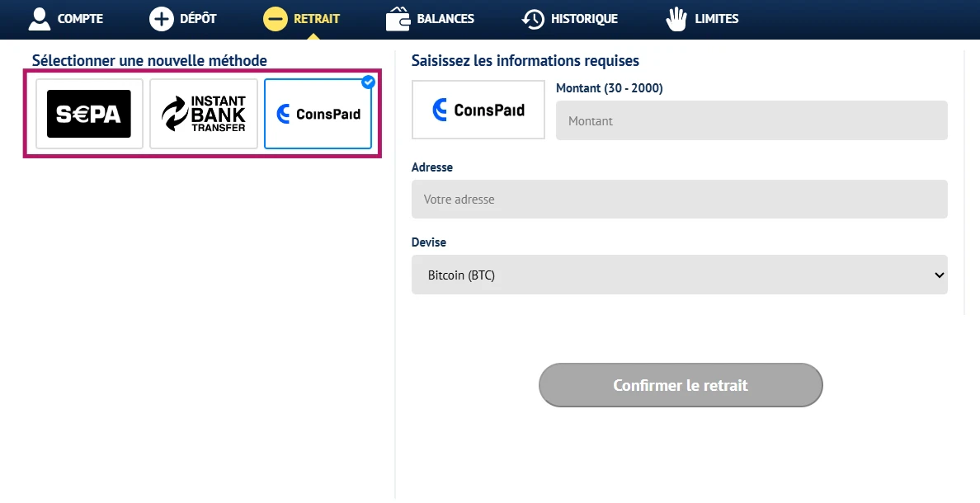980x503 pixels.
Task: Go to the Compte tab label
Action: [x=80, y=19]
